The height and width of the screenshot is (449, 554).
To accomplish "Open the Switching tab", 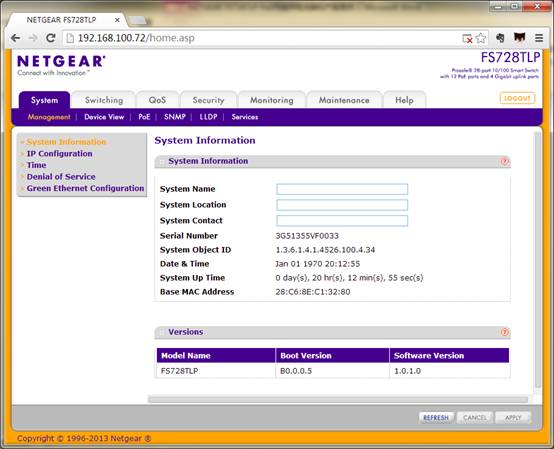I will pos(104,100).
